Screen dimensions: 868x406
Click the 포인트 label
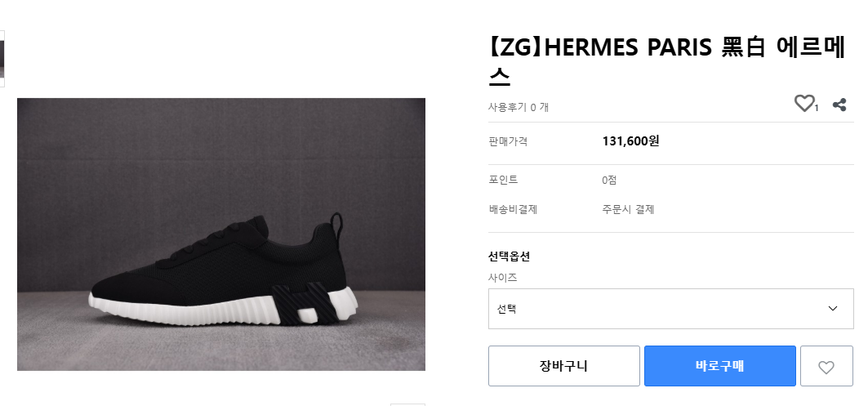coord(503,180)
